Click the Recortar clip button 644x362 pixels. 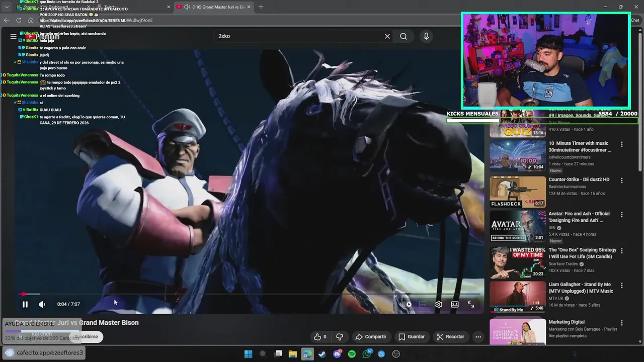[x=450, y=337]
